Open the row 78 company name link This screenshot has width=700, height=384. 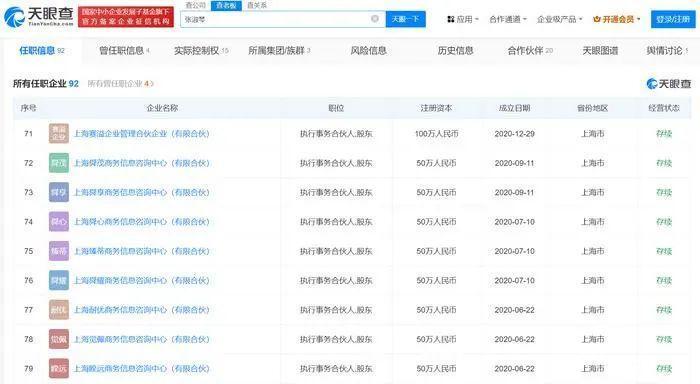(x=142, y=339)
